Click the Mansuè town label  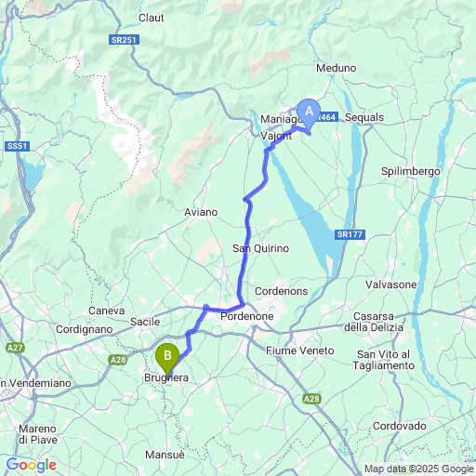click(165, 455)
